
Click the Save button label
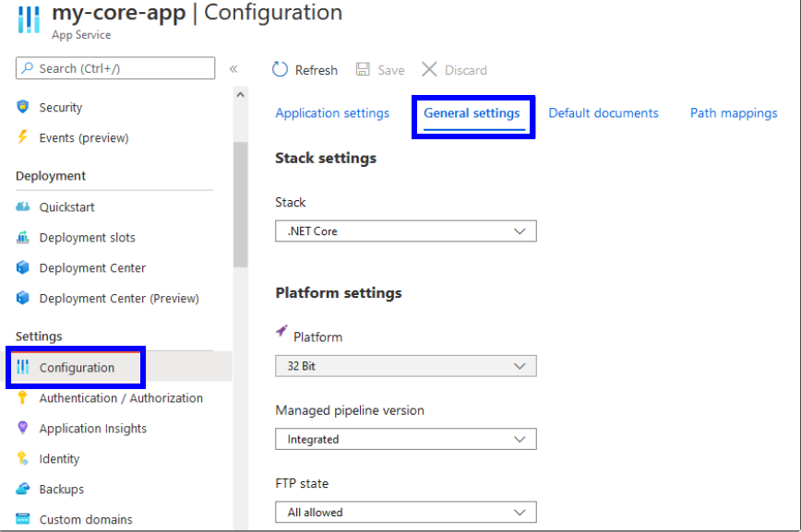[390, 70]
